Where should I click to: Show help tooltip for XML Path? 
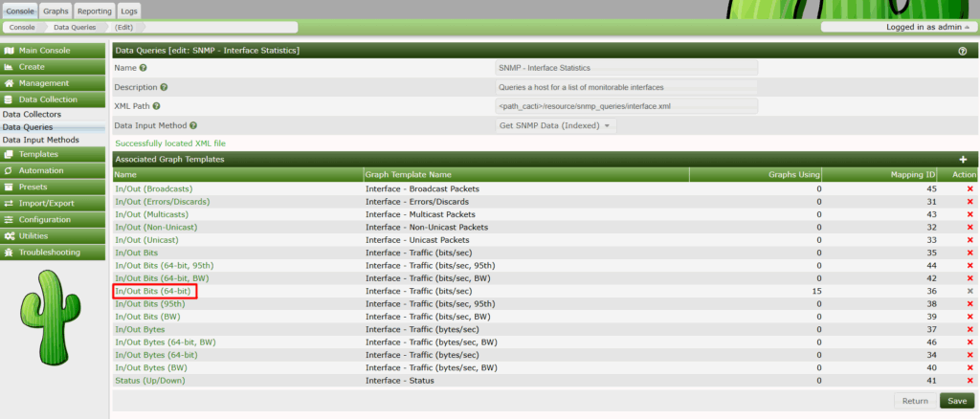pyautogui.click(x=156, y=106)
